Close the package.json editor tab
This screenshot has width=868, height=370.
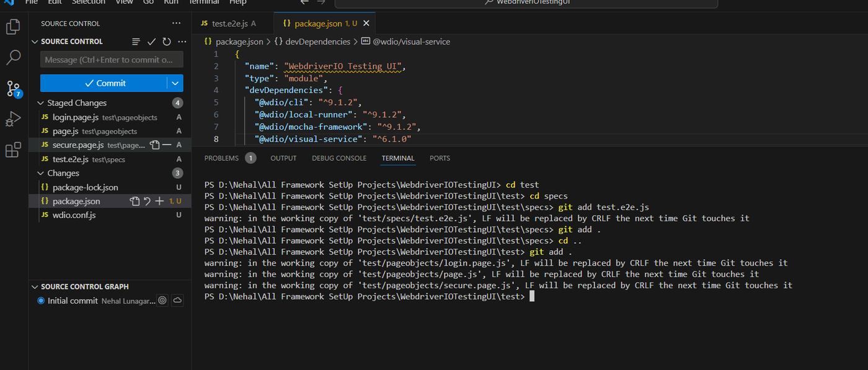click(x=366, y=24)
